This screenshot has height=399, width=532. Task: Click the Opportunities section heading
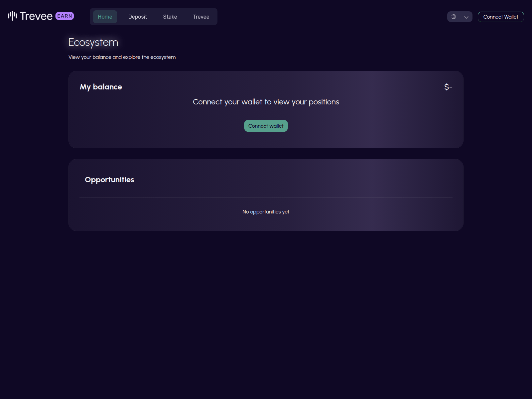(x=109, y=180)
